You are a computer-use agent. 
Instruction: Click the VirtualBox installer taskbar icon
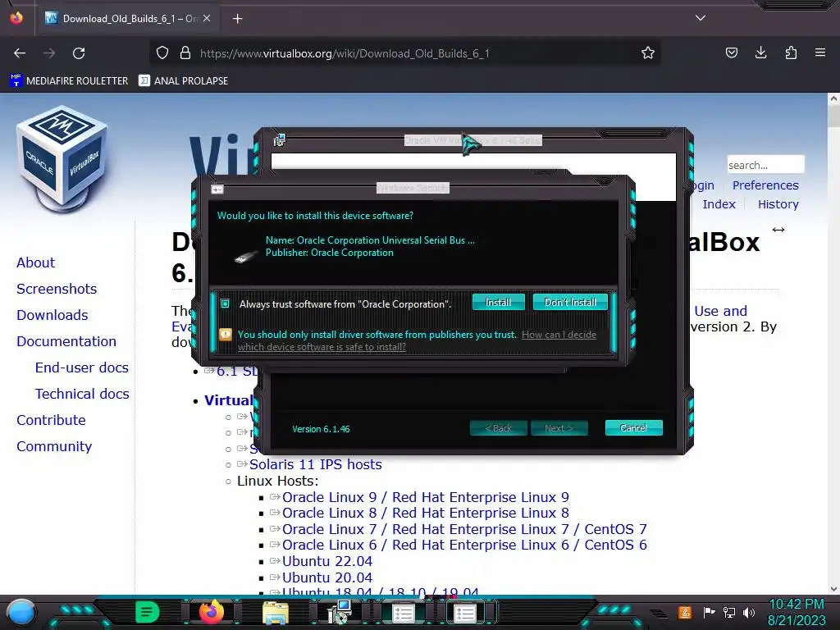tap(339, 612)
